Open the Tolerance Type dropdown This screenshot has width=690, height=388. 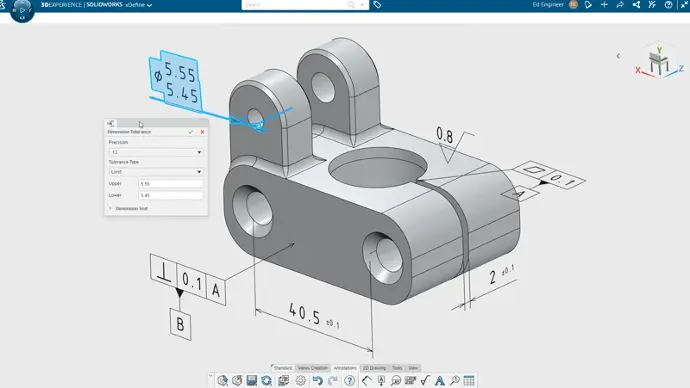[x=156, y=172]
